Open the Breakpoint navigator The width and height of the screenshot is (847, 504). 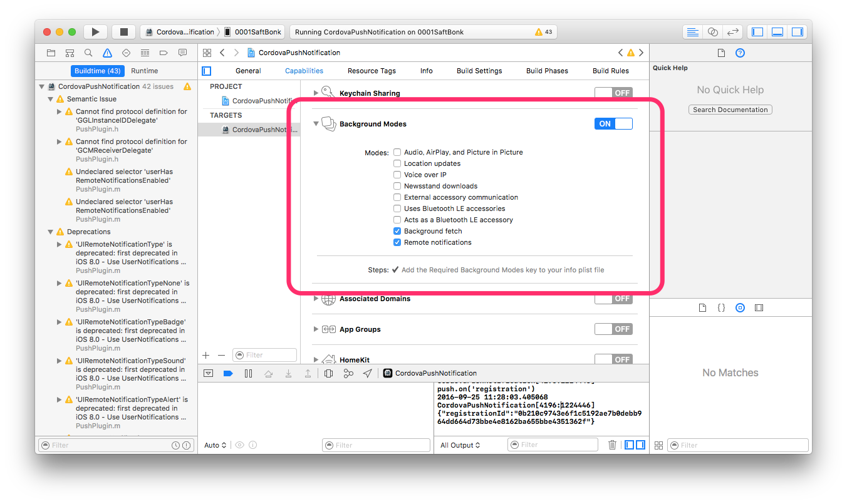click(164, 53)
